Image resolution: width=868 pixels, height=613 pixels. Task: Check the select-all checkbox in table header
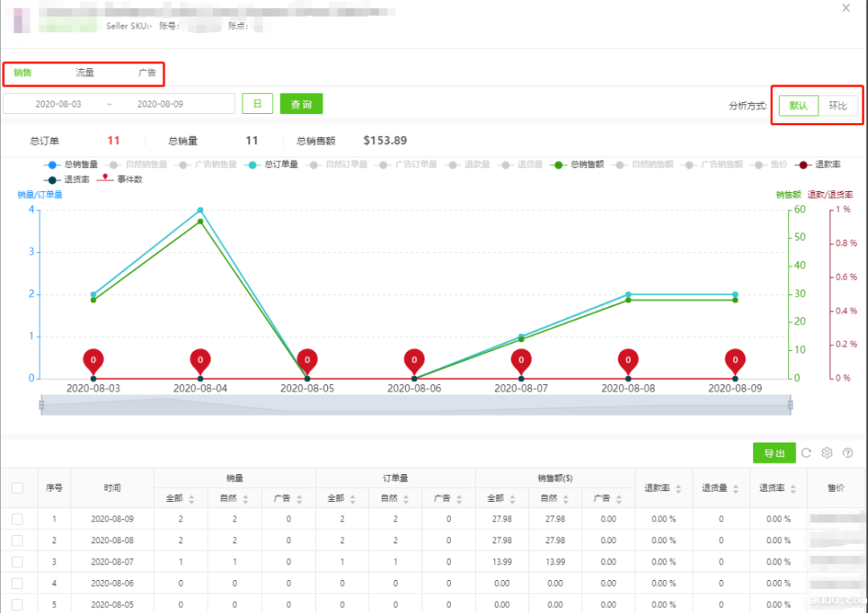pyautogui.click(x=18, y=488)
